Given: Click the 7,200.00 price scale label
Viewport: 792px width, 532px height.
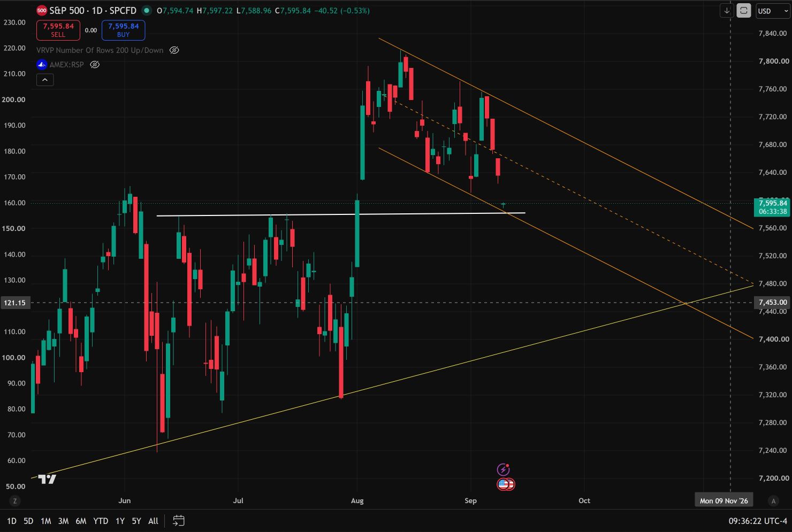Looking at the screenshot, I should tap(773, 479).
